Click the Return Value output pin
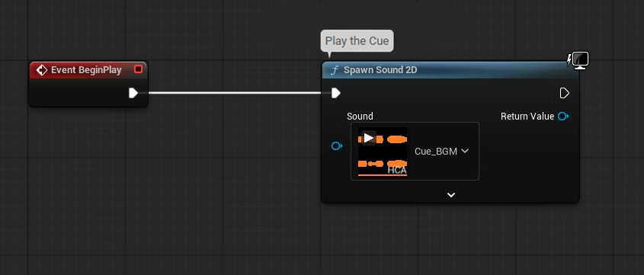Screen dimensions: 644x275 [x=563, y=117]
